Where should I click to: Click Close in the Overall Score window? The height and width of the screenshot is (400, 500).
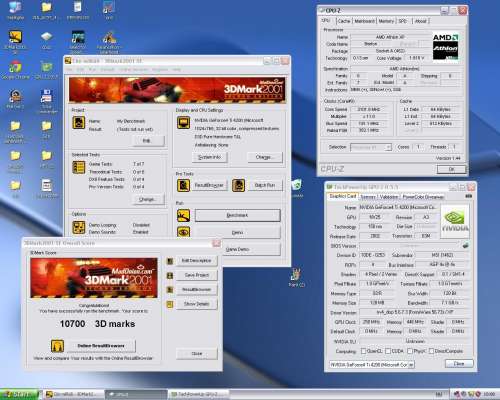197,353
